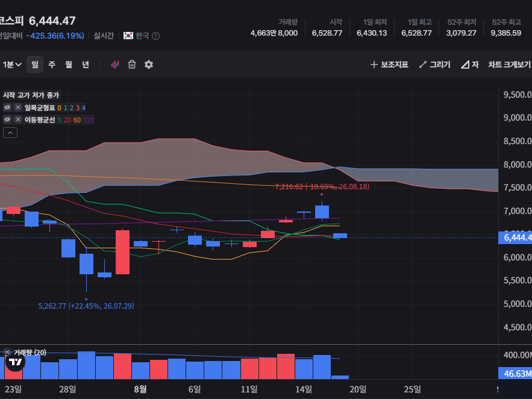The width and height of the screenshot is (532, 399).
Task: Click the 20-day moving average label
Action: pyautogui.click(x=67, y=120)
